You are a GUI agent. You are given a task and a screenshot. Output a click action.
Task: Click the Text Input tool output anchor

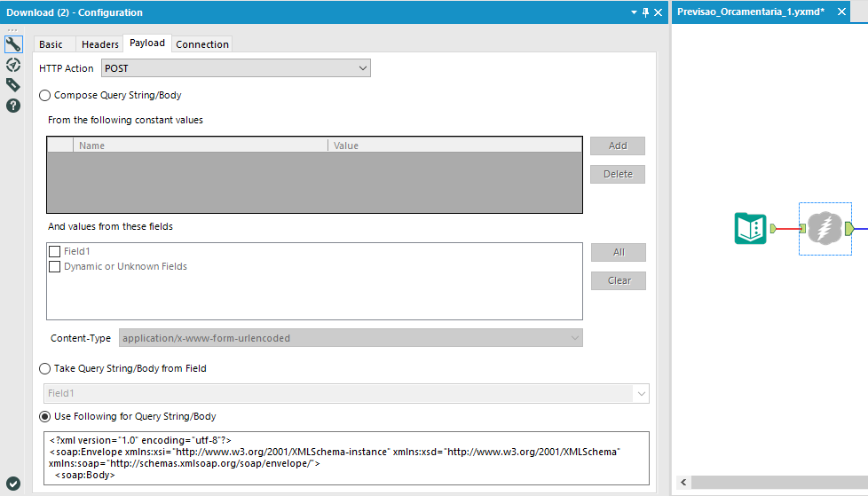[x=773, y=228]
